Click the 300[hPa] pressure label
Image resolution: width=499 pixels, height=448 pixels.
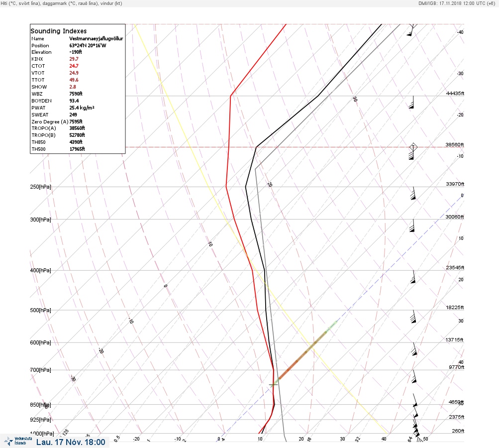point(40,220)
